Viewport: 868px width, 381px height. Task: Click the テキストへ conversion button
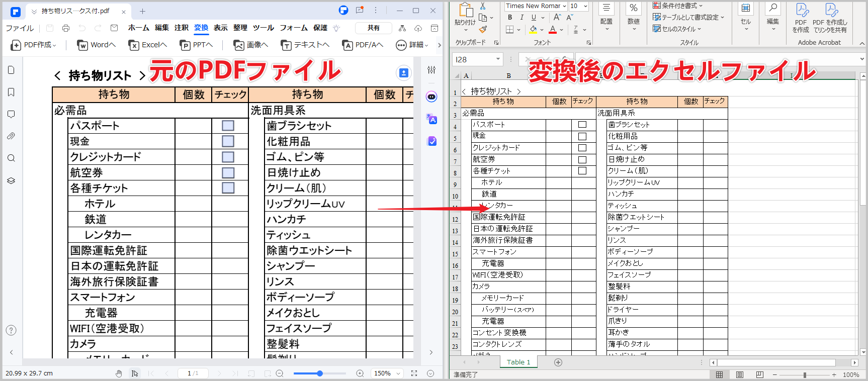coord(305,45)
